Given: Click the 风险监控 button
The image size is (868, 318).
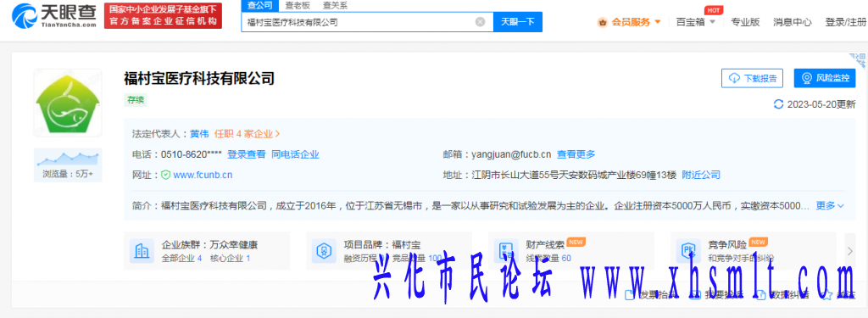Looking at the screenshot, I should (x=825, y=78).
